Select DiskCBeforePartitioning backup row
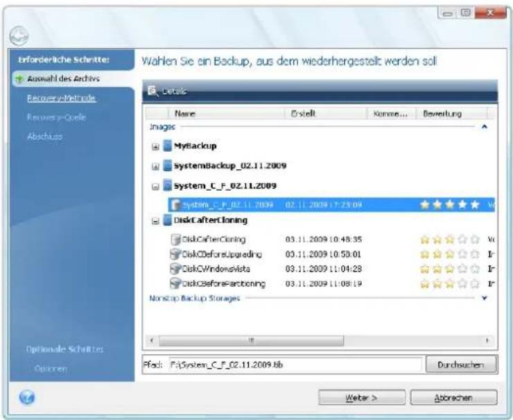This screenshot has height=420, width=513. point(331,283)
